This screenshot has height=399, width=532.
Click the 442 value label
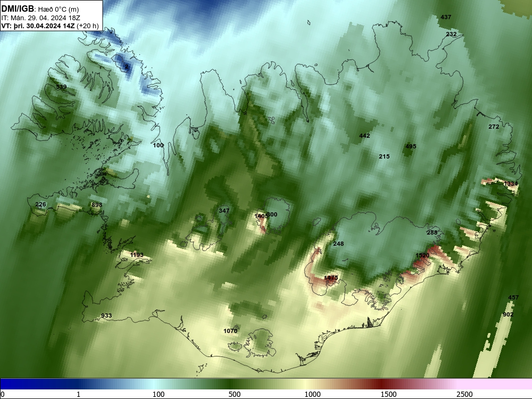364,136
